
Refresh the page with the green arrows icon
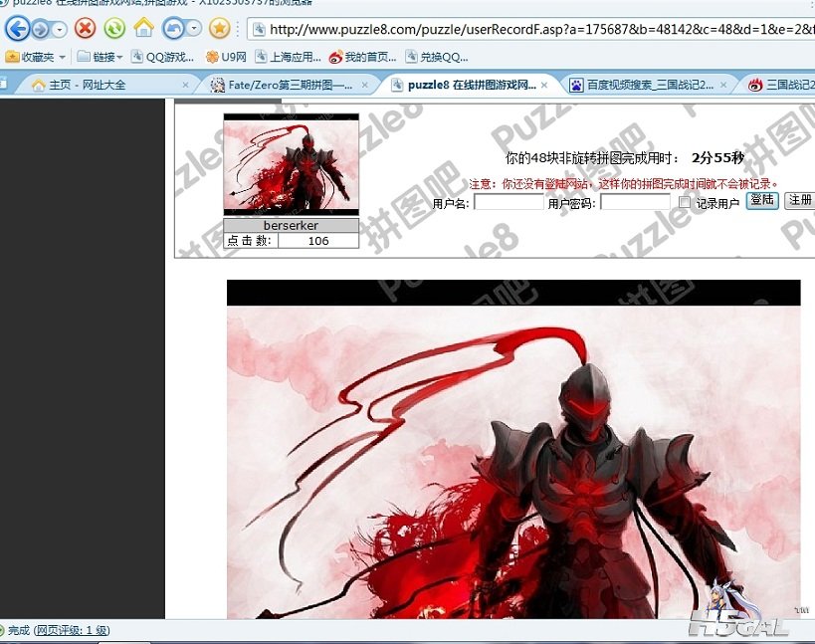tap(114, 28)
